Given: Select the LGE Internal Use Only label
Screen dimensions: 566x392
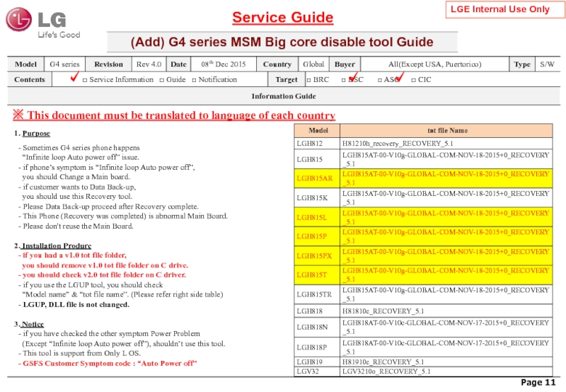Looking at the screenshot, I should 504,9.
